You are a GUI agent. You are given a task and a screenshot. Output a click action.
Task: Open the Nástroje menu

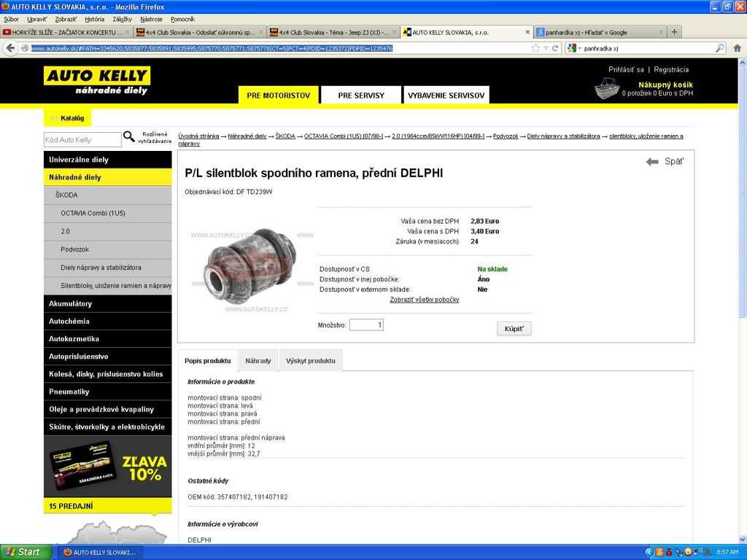152,20
